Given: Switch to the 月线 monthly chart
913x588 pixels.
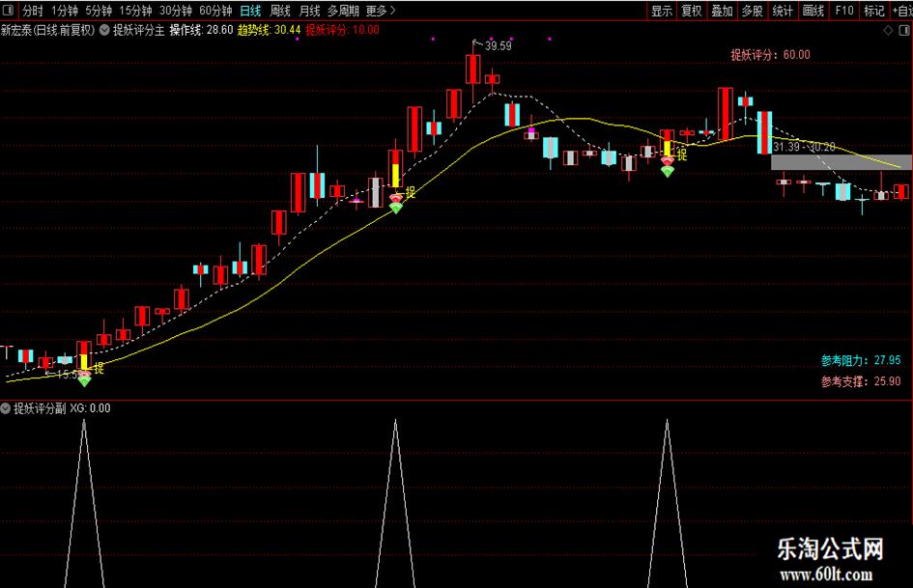Looking at the screenshot, I should point(310,11).
